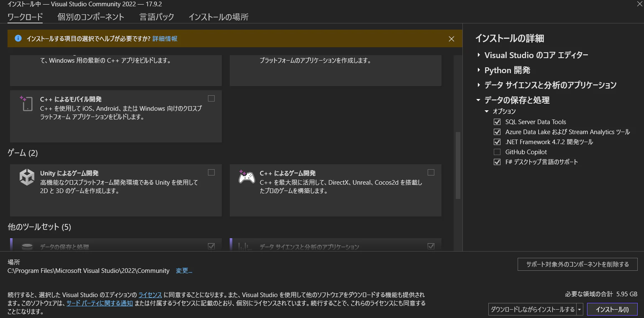Click the データの保存と処理 database icon
644x318 pixels.
(27, 247)
